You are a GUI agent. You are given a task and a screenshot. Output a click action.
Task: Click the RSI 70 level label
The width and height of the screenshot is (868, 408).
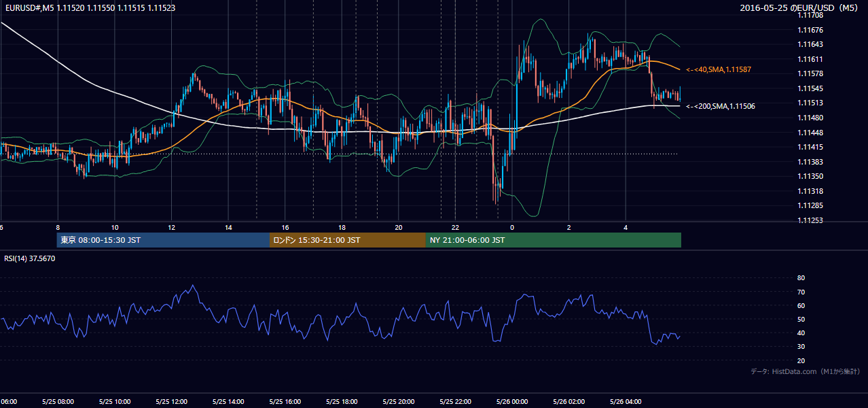pos(801,292)
